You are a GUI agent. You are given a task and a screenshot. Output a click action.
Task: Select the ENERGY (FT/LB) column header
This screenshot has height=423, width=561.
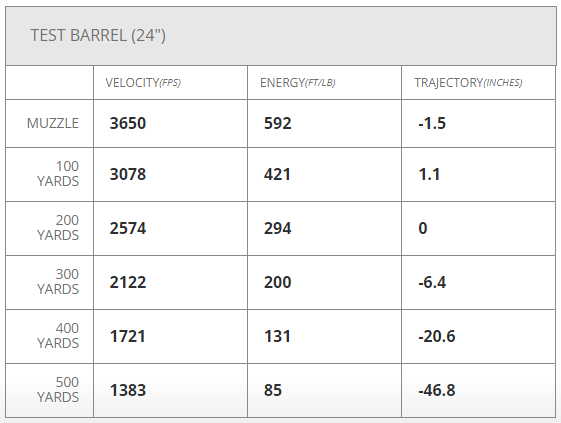[x=297, y=83]
